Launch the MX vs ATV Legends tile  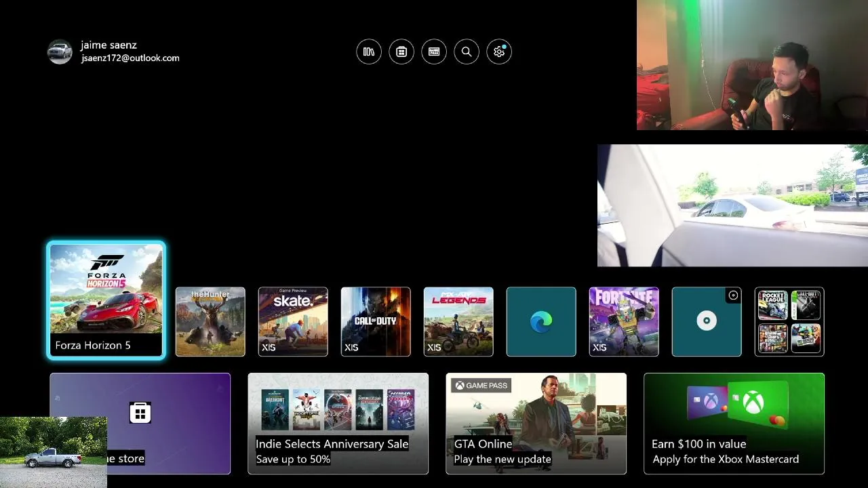[458, 321]
